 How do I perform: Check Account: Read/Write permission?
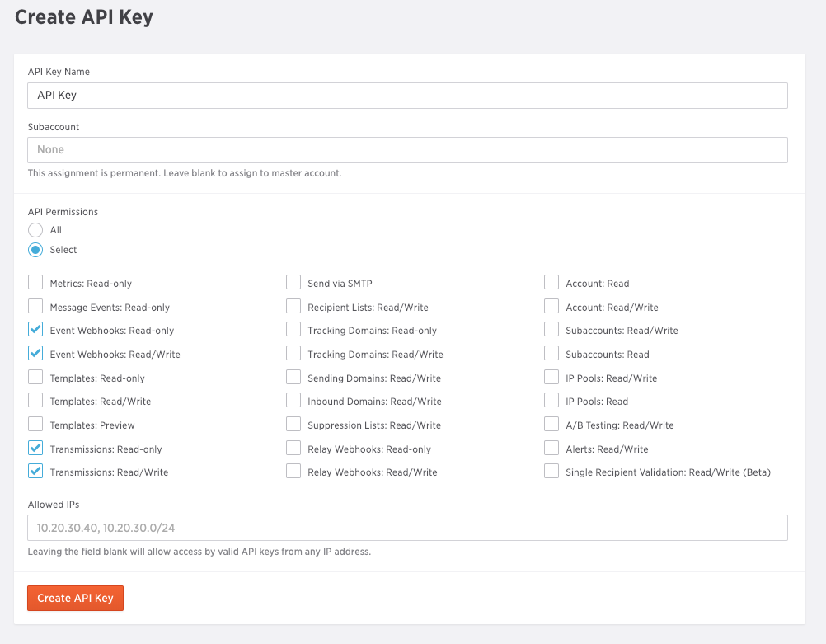tap(551, 306)
